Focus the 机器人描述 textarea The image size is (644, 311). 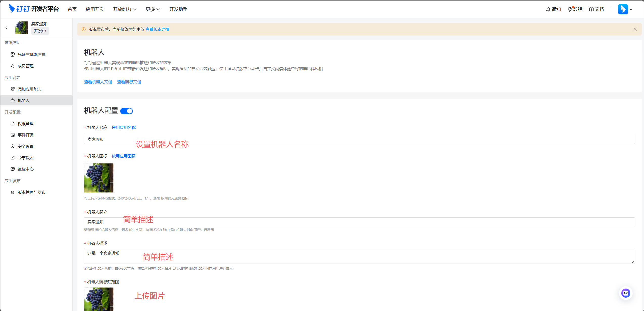[359, 256]
